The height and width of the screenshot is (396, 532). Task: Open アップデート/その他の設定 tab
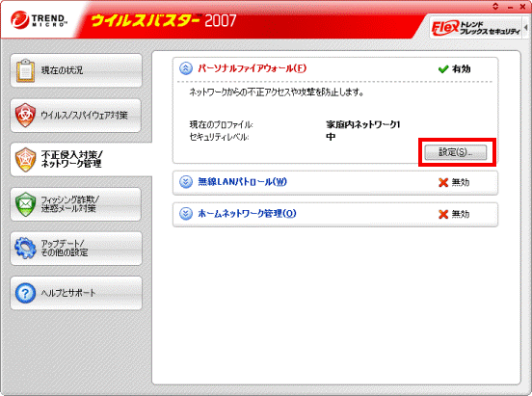click(x=76, y=249)
